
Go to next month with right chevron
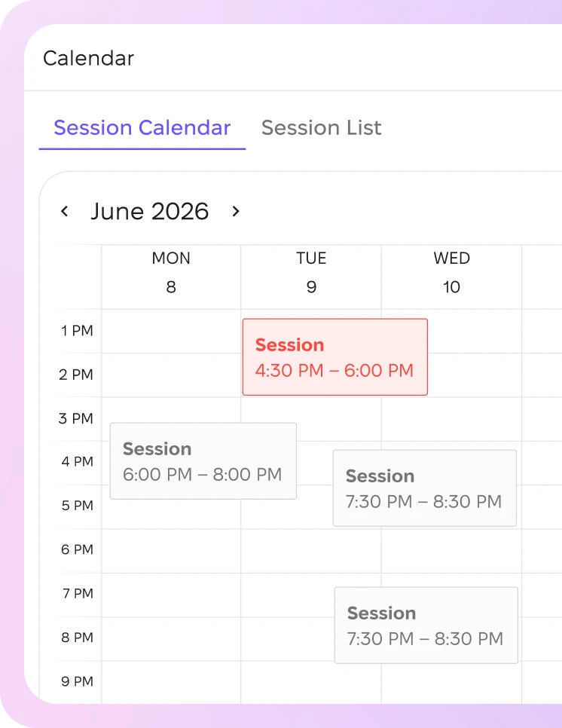tap(236, 211)
